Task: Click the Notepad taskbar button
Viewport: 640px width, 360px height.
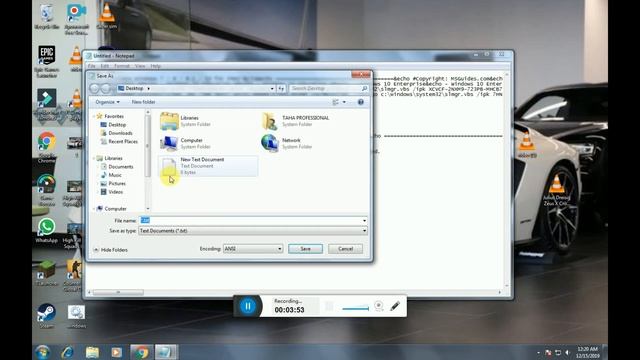Action: click(x=166, y=352)
